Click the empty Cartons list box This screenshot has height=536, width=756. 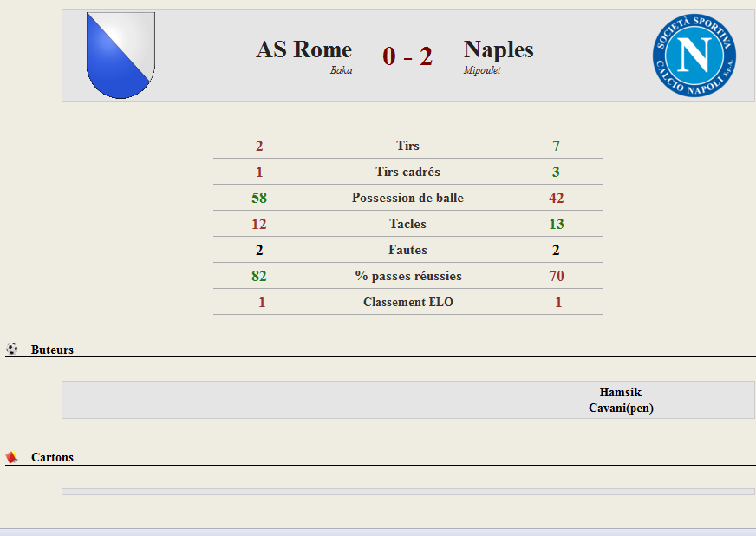click(x=407, y=492)
